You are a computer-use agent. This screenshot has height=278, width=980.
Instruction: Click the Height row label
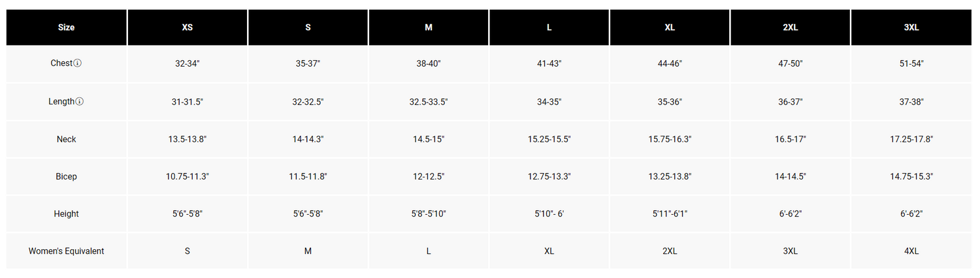point(66,213)
